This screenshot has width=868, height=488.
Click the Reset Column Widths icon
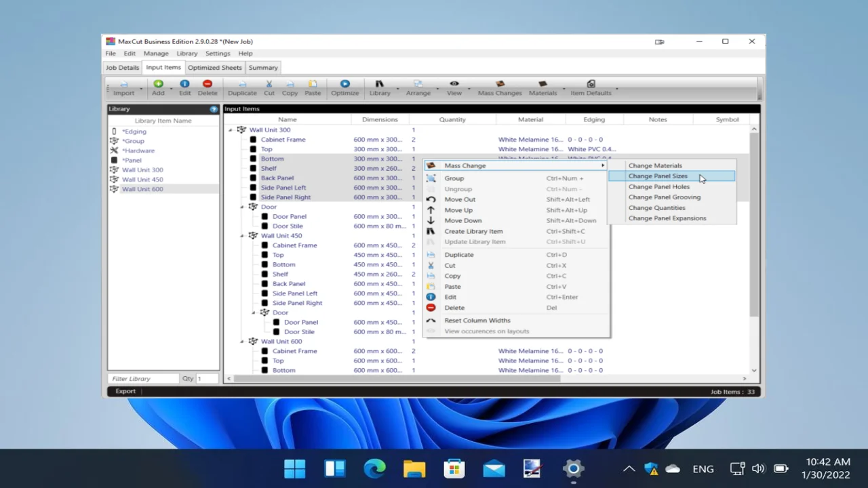pyautogui.click(x=431, y=321)
